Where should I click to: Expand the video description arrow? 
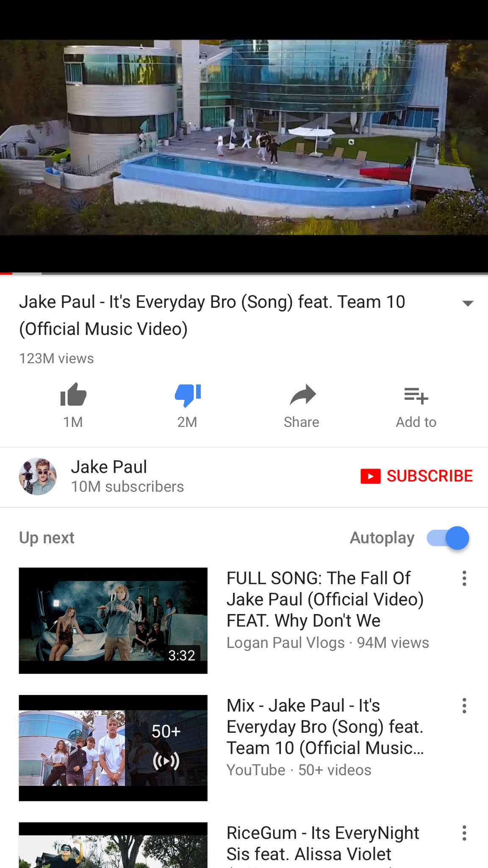click(468, 303)
